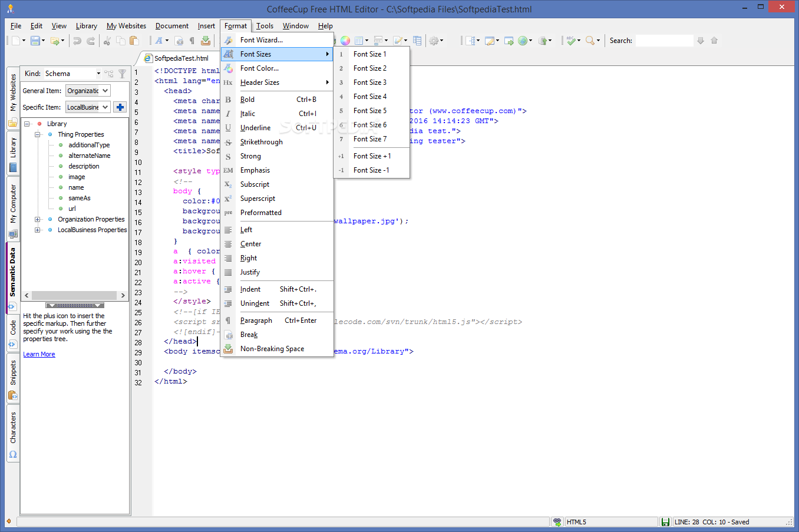Select Font Size 3 in submenu
This screenshot has width=799, height=532.
(371, 82)
